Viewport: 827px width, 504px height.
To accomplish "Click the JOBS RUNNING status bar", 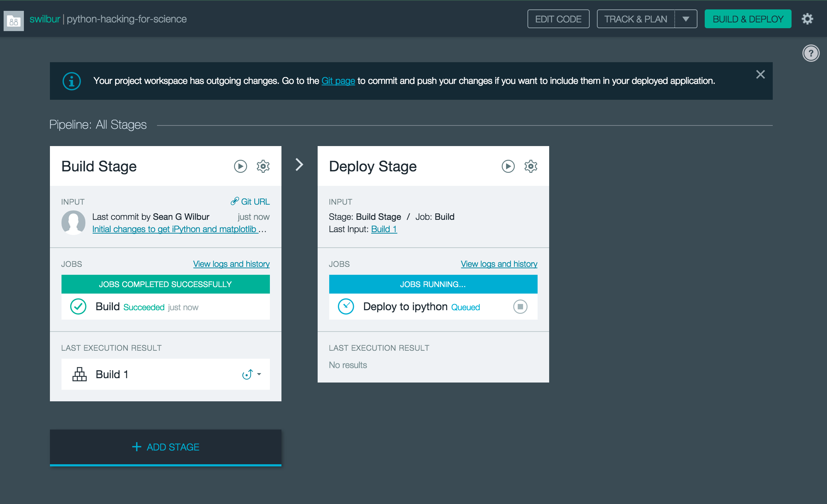I will point(433,284).
